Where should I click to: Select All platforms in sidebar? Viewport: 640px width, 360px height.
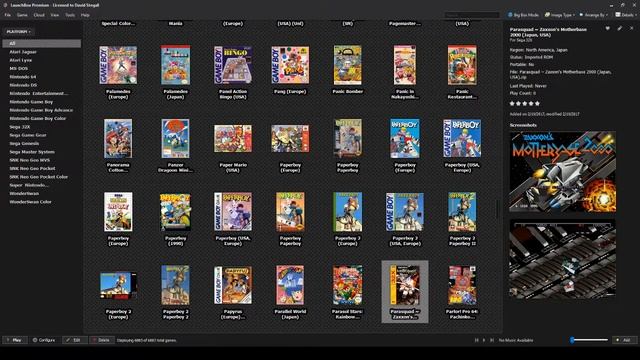[x=42, y=43]
